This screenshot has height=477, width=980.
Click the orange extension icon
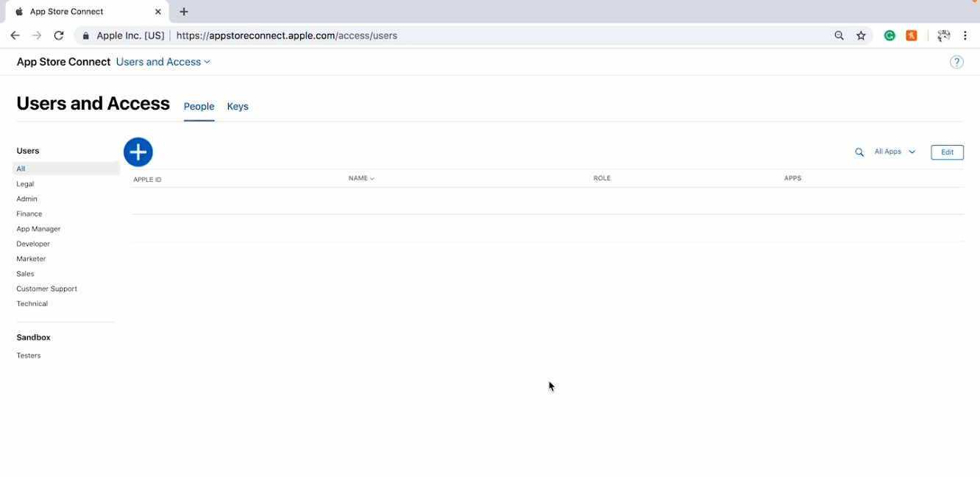pos(912,35)
